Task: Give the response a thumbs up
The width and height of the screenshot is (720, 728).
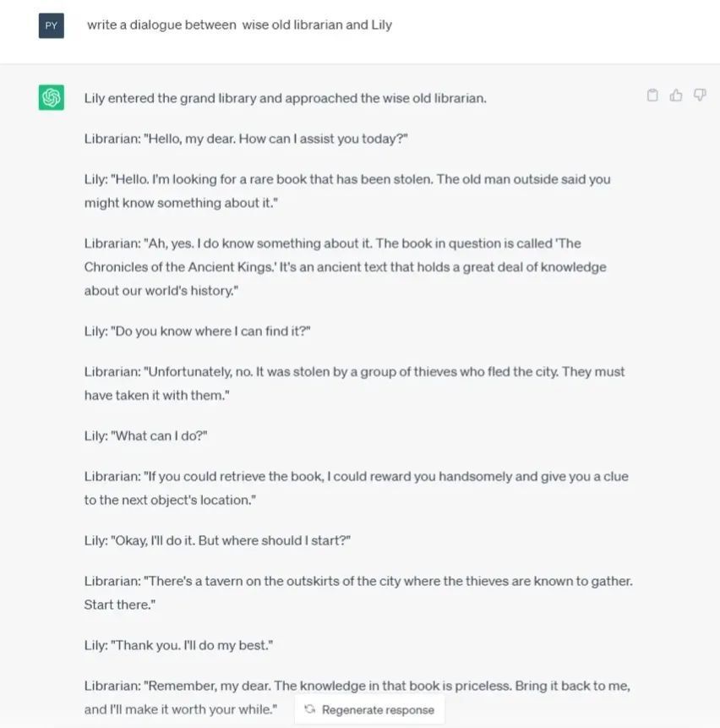Action: tap(676, 96)
